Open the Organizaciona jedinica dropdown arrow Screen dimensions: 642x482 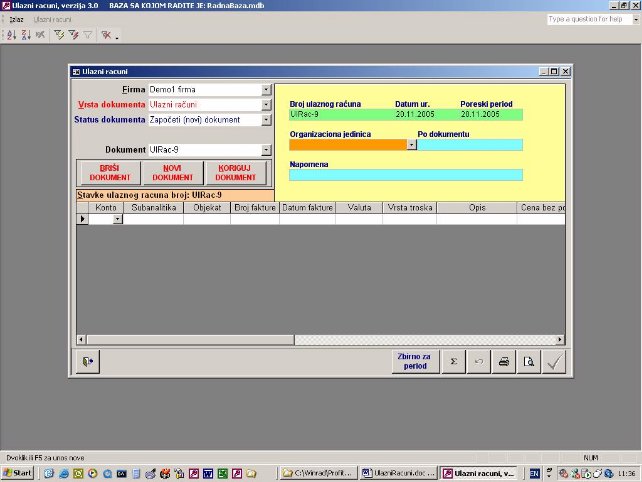pyautogui.click(x=411, y=145)
